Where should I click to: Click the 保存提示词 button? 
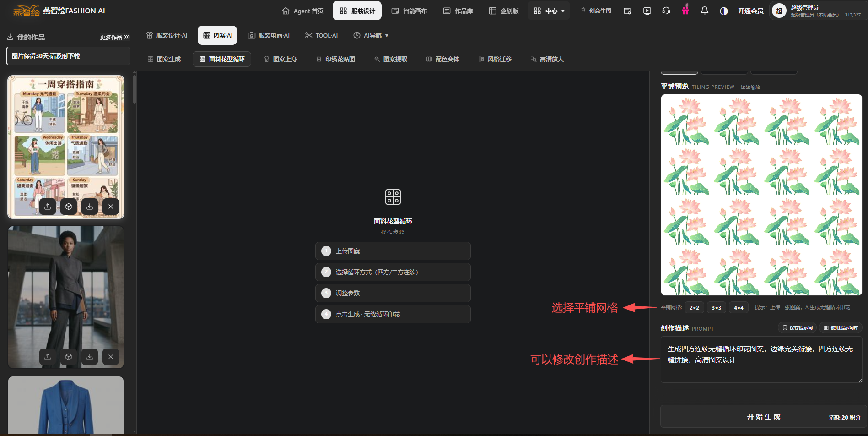click(x=798, y=327)
